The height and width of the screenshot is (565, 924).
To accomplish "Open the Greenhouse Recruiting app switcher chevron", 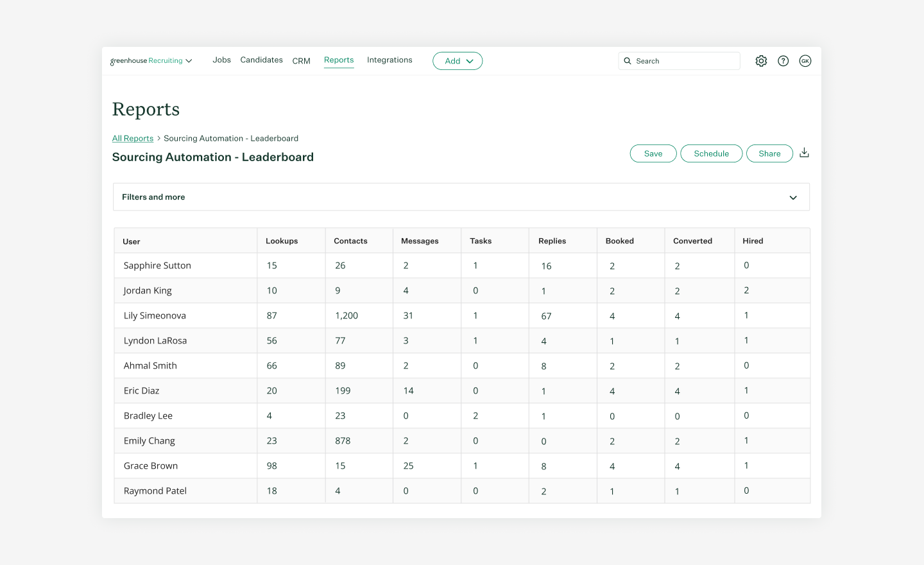I will (x=189, y=61).
